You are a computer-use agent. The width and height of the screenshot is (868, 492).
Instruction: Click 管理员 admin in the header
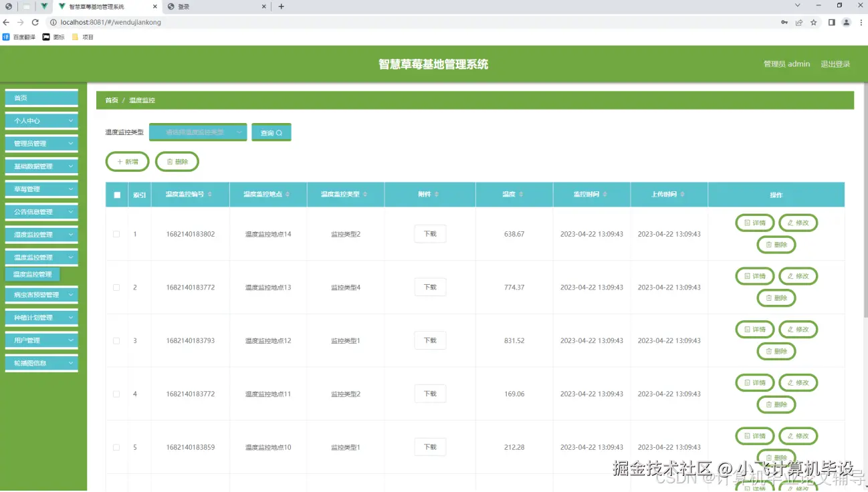pos(786,64)
